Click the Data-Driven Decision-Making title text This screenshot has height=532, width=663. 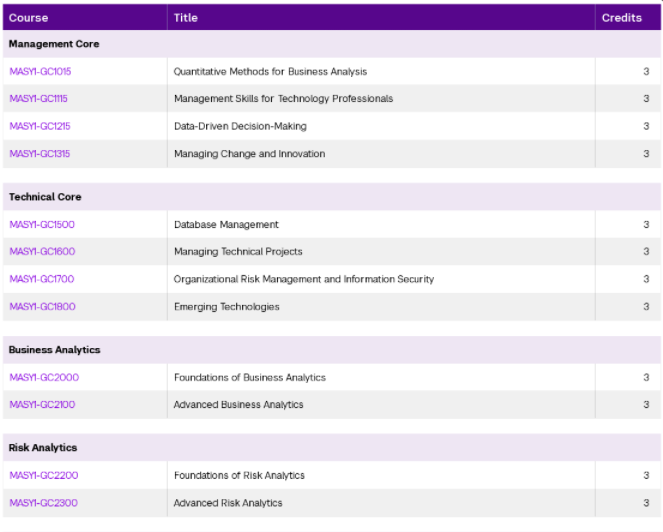click(x=240, y=126)
